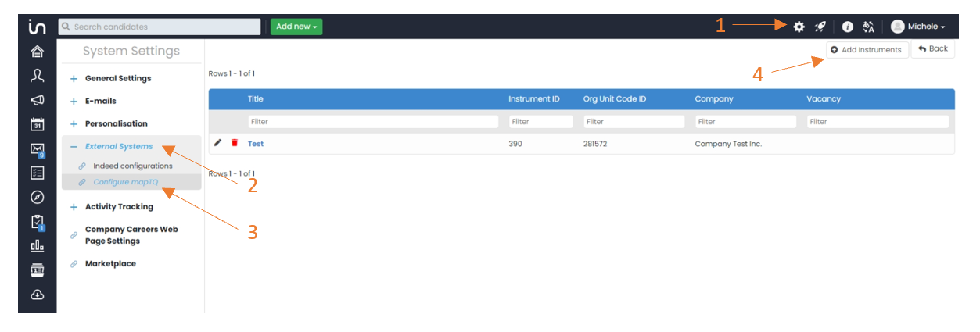980x332 pixels.
Task: Expand the General Settings section
Action: (x=117, y=78)
